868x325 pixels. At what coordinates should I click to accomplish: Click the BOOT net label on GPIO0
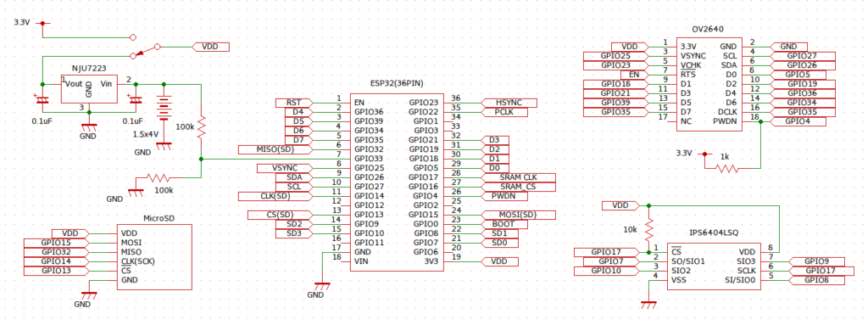tap(504, 224)
